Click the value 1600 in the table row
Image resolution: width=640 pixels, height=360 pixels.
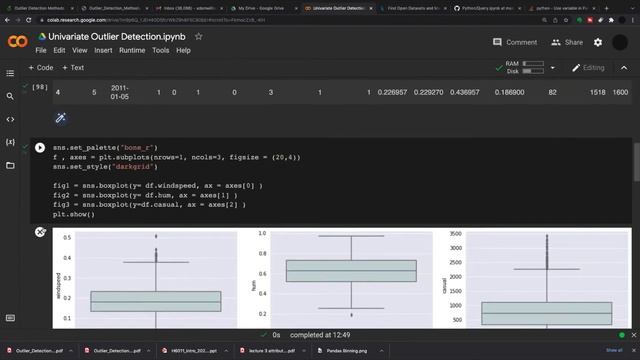coord(620,92)
